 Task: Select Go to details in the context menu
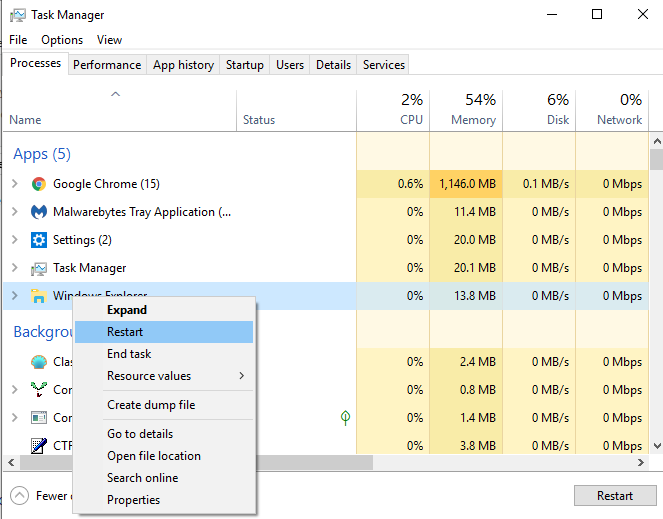click(x=164, y=434)
